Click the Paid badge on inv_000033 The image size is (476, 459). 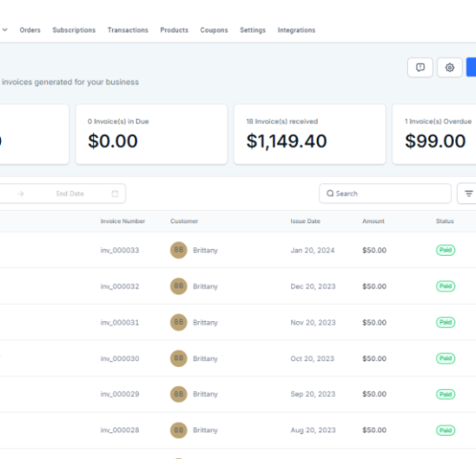click(445, 250)
